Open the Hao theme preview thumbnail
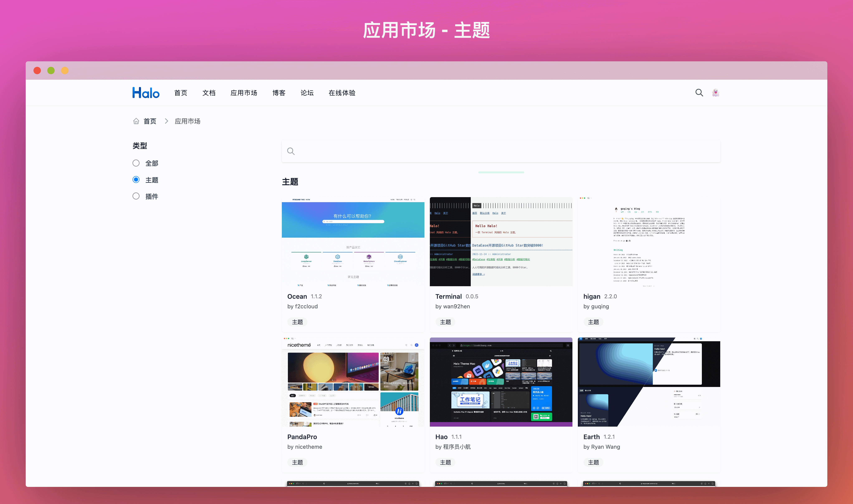The height and width of the screenshot is (504, 853). pyautogui.click(x=501, y=382)
